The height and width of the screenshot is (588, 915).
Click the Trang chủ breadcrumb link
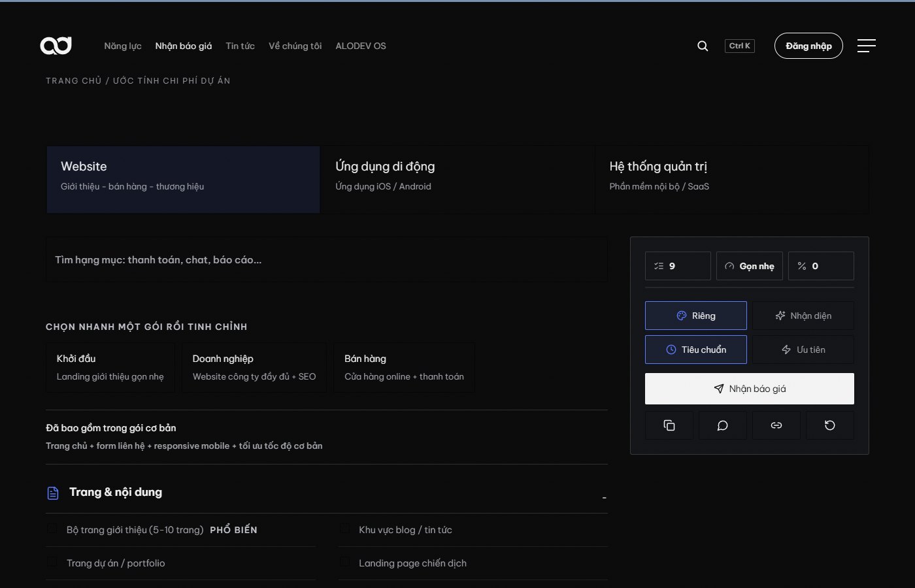click(74, 81)
